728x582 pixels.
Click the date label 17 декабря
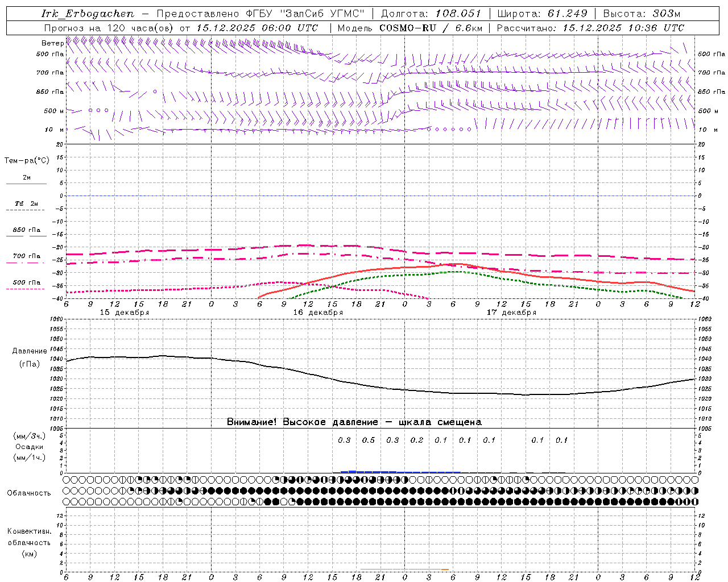[511, 313]
